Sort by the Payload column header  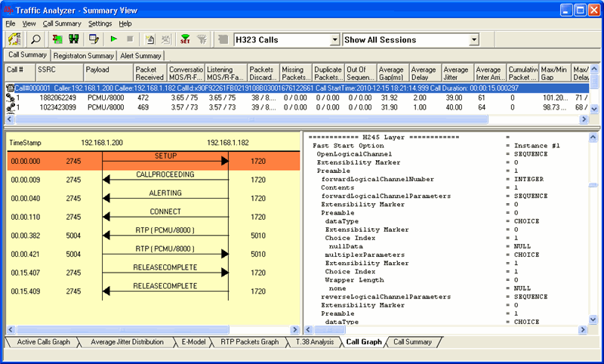108,73
